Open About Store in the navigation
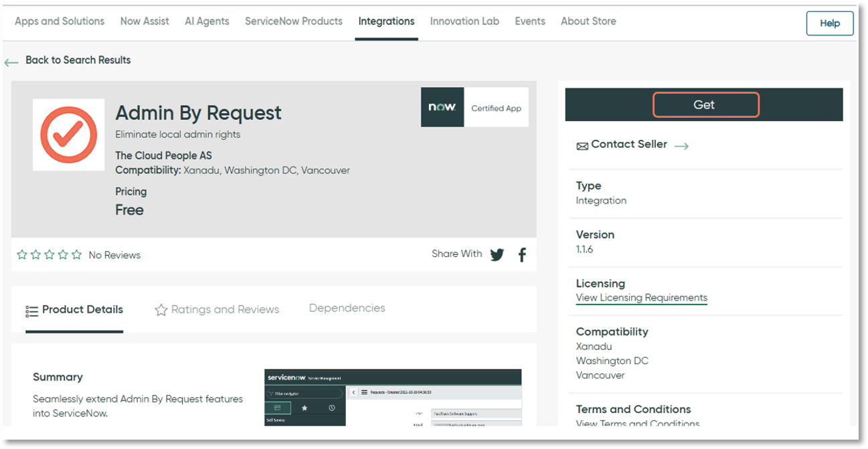Image resolution: width=868 pixels, height=449 pixels. [588, 21]
